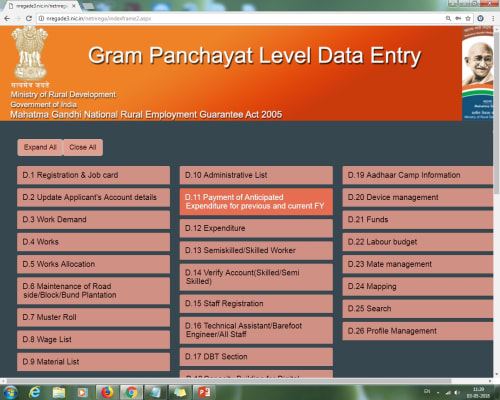Open the Chrome three-dot menu
This screenshot has height=400, width=500.
tap(493, 18)
